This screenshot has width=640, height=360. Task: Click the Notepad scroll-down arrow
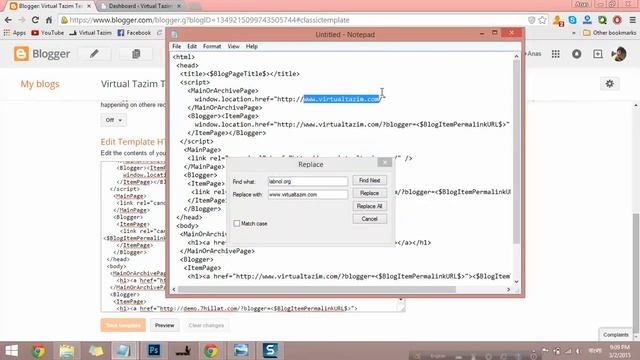[x=516, y=282]
